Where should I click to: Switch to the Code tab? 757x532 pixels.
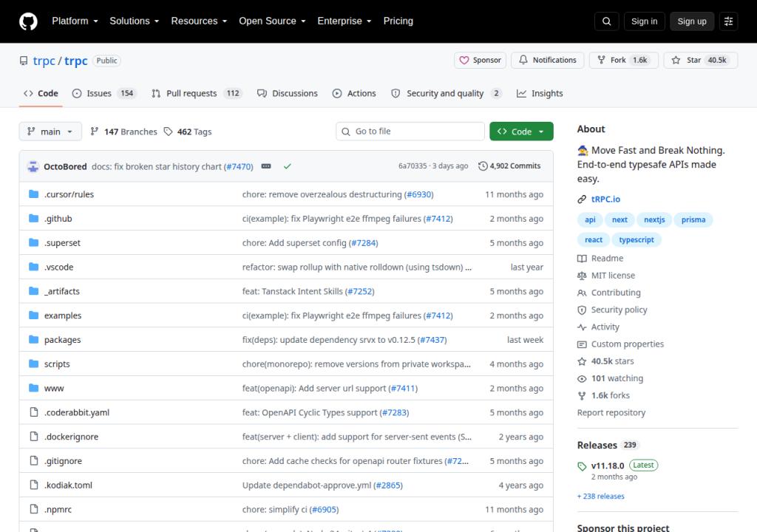tap(41, 94)
